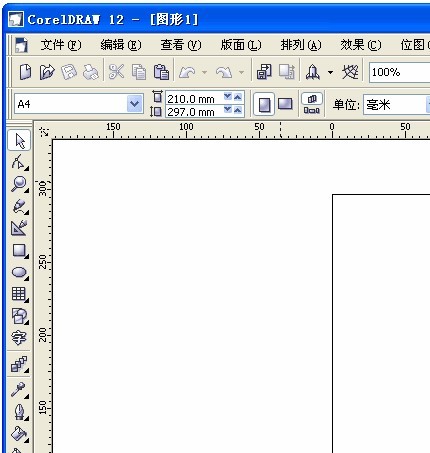The image size is (430, 453).
Task: Expand the A4 paper size dropdown
Action: (x=135, y=104)
